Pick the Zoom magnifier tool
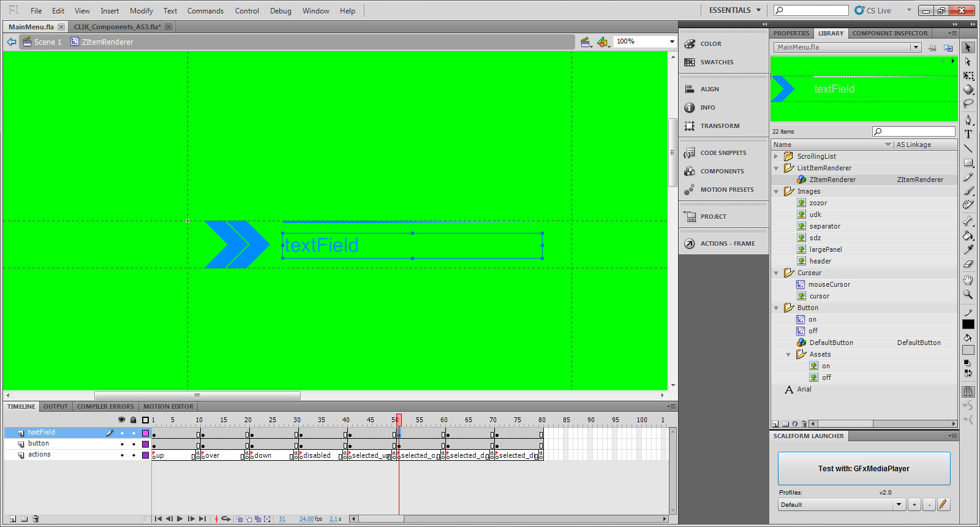Image resolution: width=980 pixels, height=527 pixels. click(x=968, y=295)
